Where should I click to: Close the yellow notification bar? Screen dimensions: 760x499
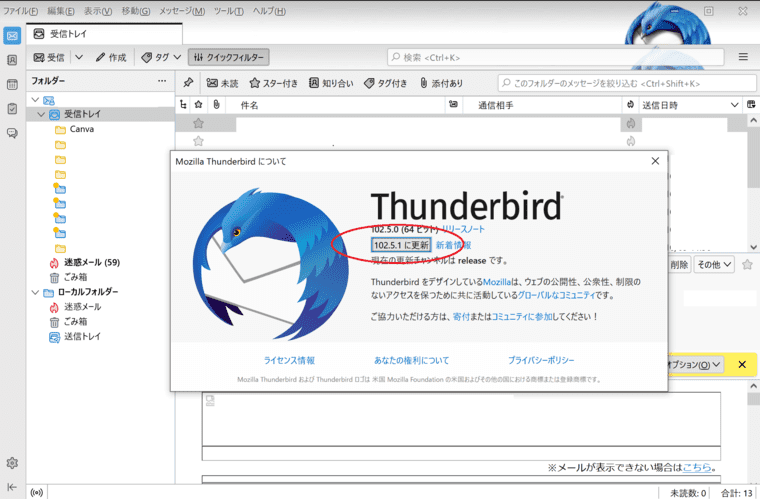[742, 364]
